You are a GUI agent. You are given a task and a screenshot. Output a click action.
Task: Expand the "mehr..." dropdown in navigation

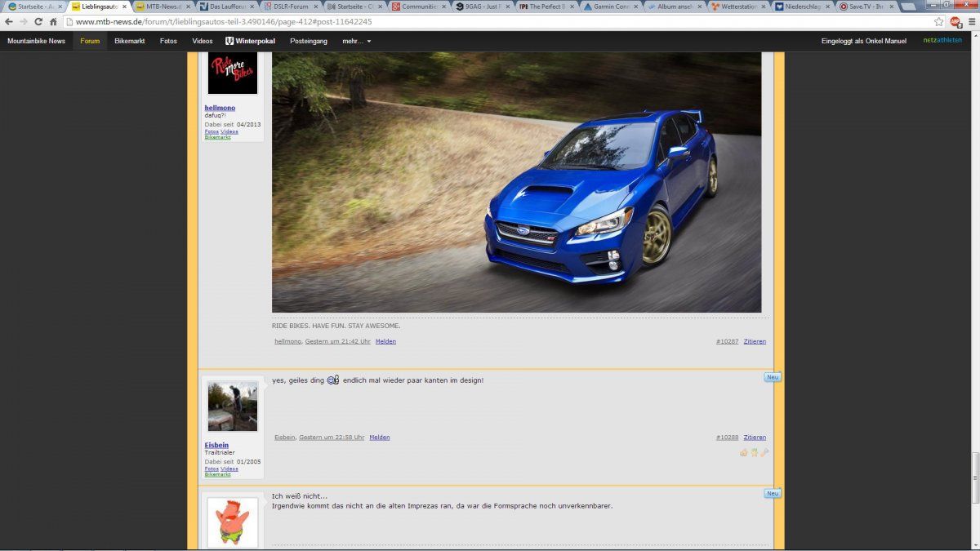356,41
